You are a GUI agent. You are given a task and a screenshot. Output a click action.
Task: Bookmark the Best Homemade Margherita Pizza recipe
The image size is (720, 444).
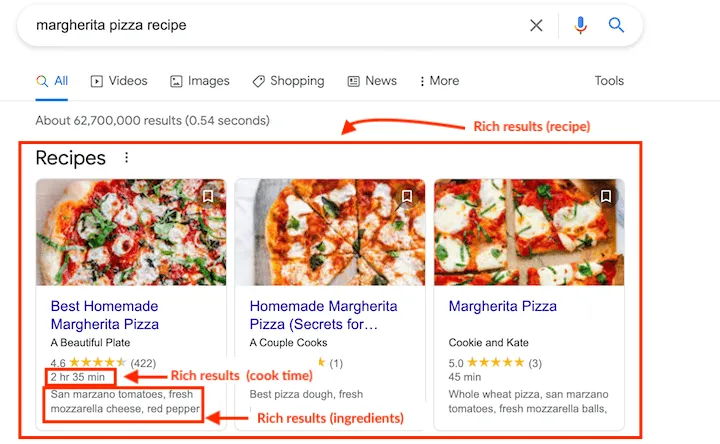[x=208, y=196]
